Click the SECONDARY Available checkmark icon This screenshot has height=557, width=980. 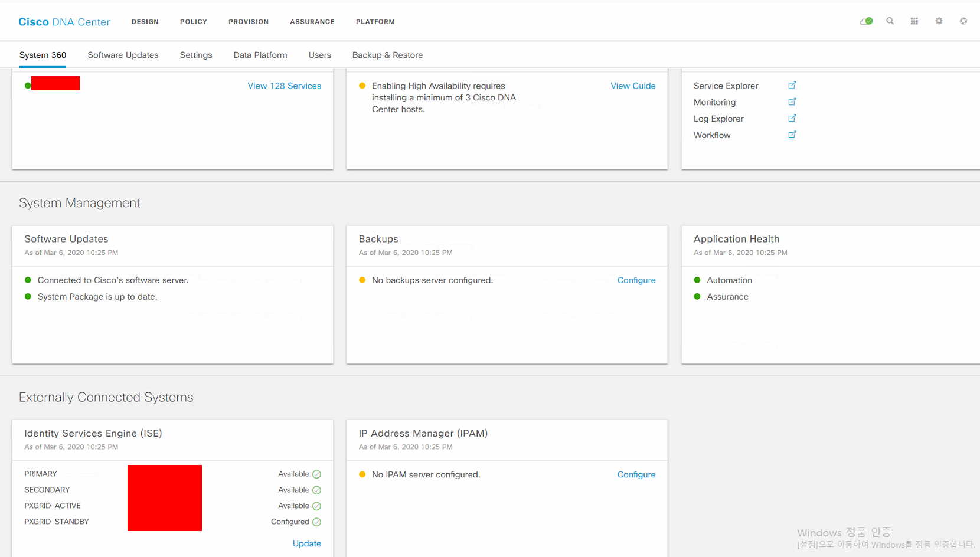[x=316, y=490]
